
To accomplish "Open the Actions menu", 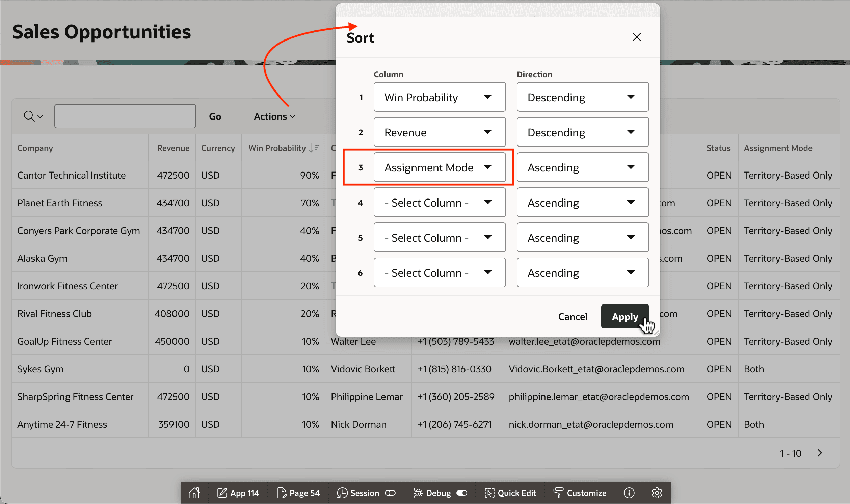I will [x=274, y=116].
